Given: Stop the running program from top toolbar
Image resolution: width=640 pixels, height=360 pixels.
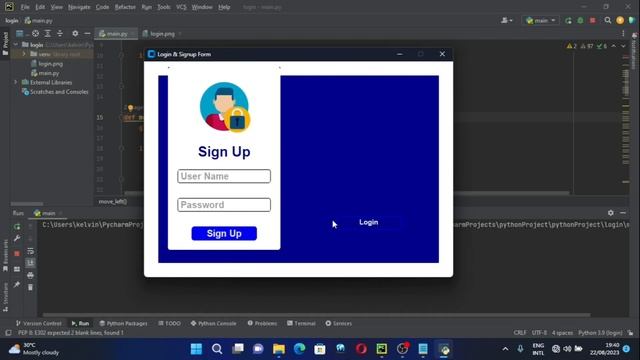Looking at the screenshot, I should click(x=593, y=20).
